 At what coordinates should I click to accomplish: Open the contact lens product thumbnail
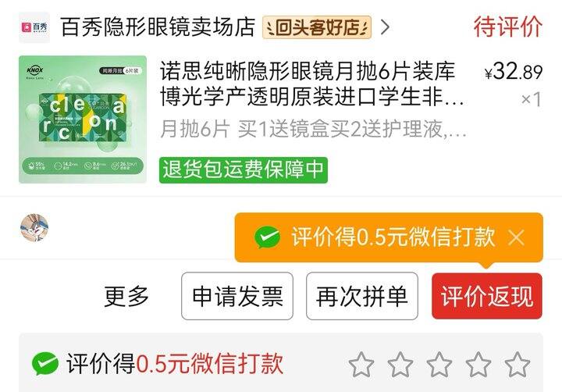[x=83, y=119]
